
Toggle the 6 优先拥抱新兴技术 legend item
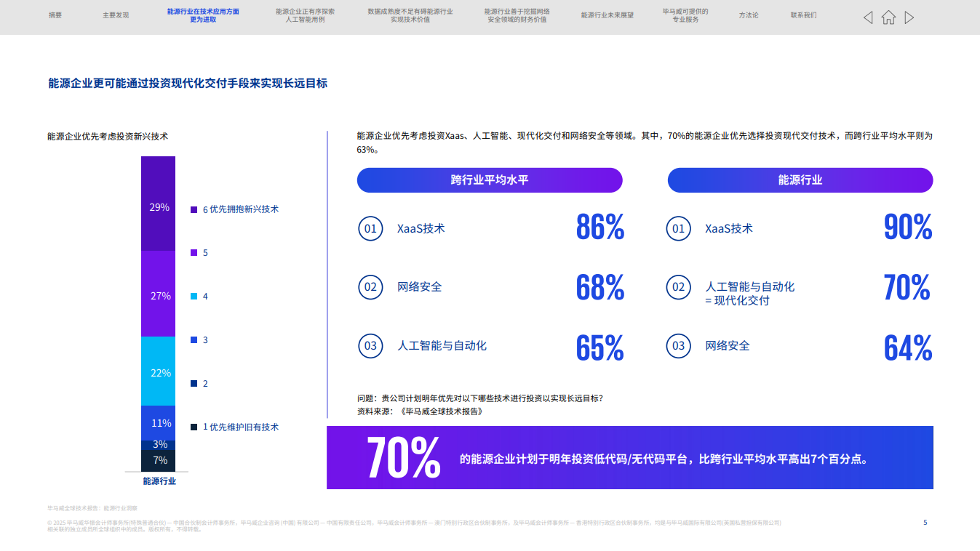[234, 209]
